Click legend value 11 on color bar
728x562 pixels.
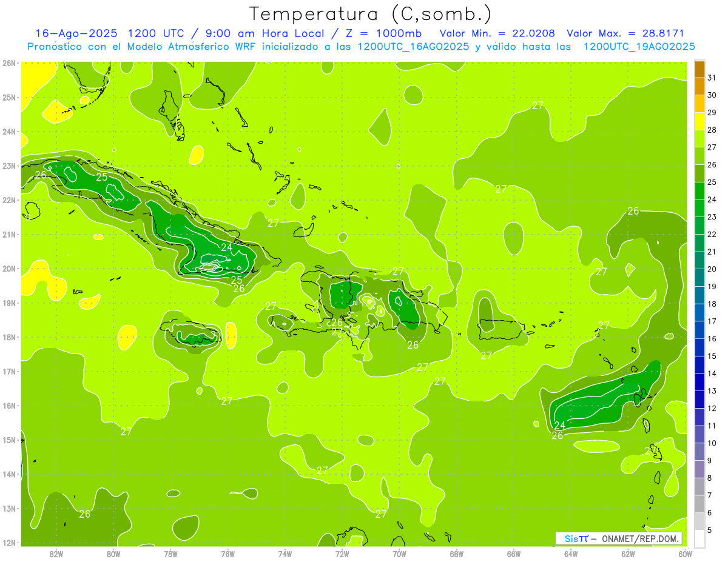pos(712,425)
